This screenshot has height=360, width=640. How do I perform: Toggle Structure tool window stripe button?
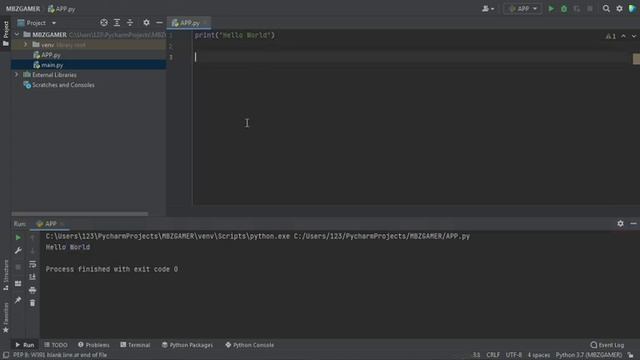tap(6, 275)
